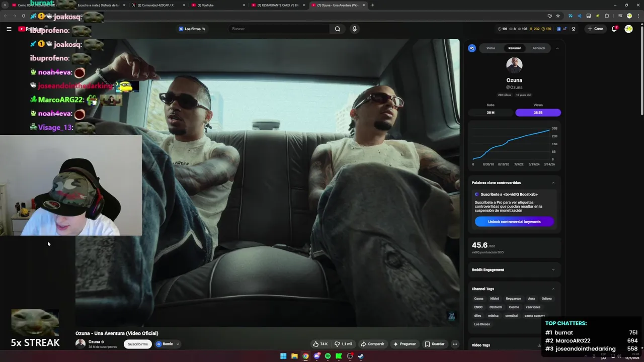Click the ozuna concert channel tag

click(x=534, y=316)
